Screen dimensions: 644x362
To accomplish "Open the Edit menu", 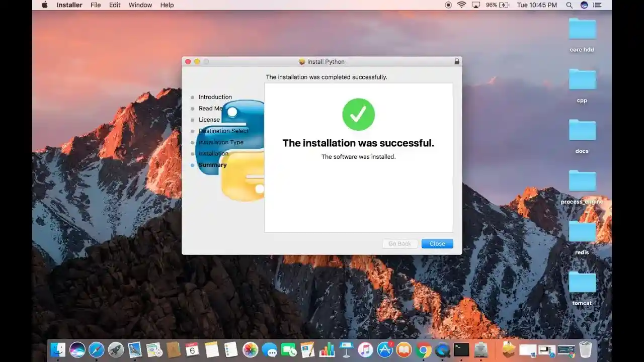I will [x=115, y=5].
